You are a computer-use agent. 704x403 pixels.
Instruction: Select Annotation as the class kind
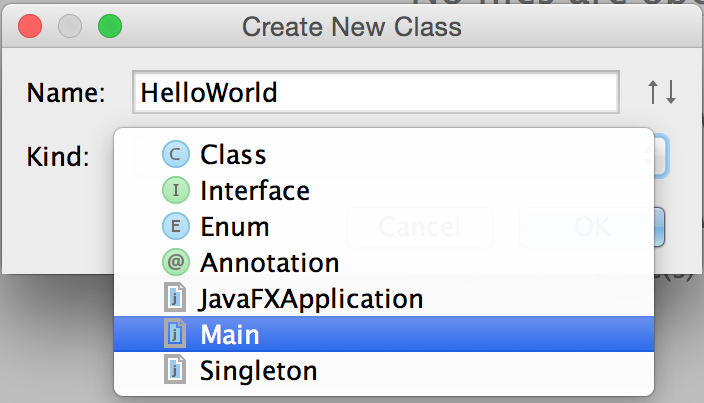click(x=384, y=263)
